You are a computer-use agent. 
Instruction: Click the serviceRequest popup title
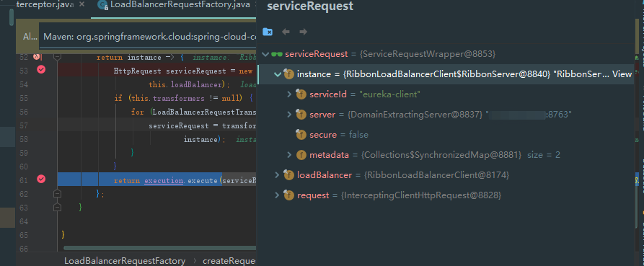click(309, 6)
